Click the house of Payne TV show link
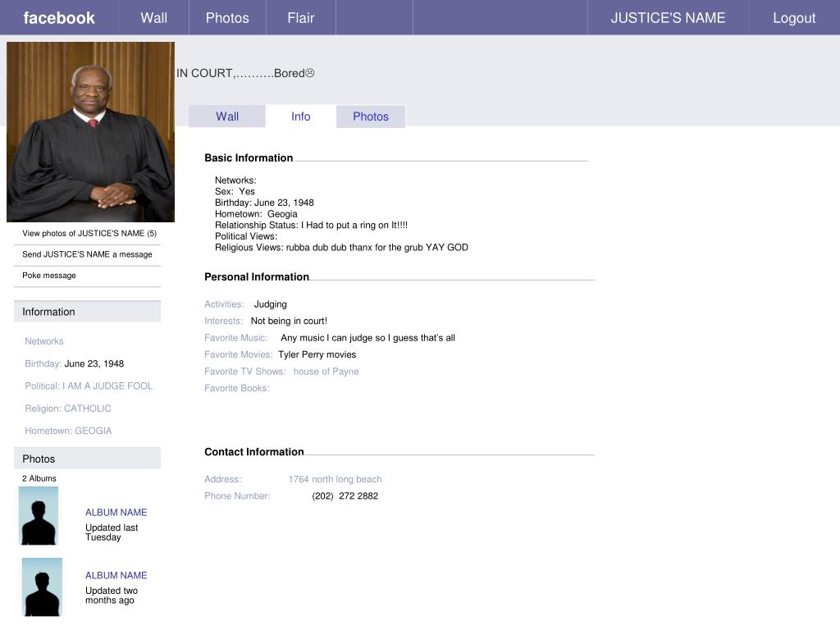This screenshot has width=840, height=630. (x=326, y=372)
